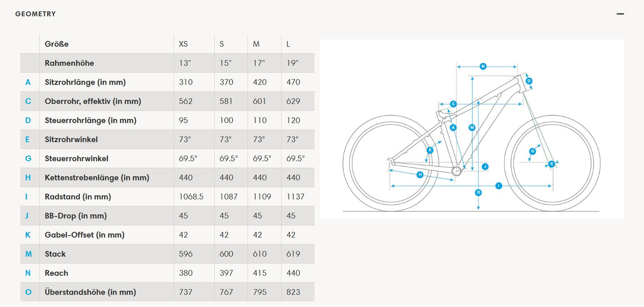Click marker M (Stack) in diagram
Screen dimensions: 644x307
(x=472, y=128)
